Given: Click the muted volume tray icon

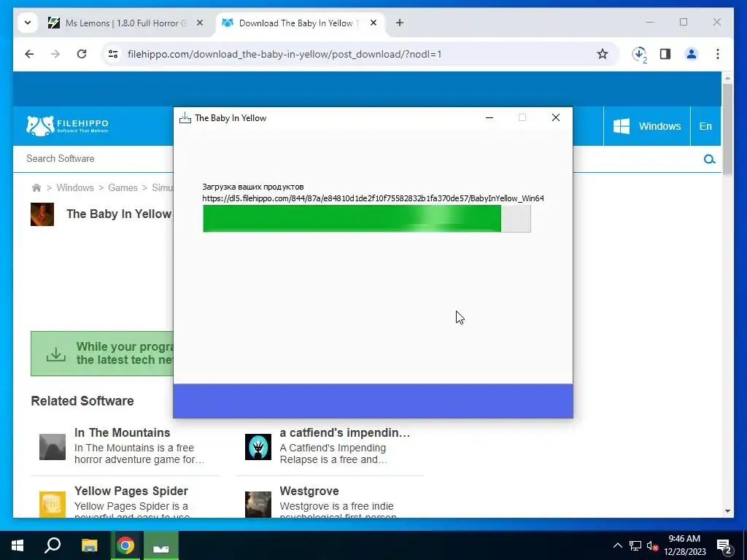Looking at the screenshot, I should point(652,545).
